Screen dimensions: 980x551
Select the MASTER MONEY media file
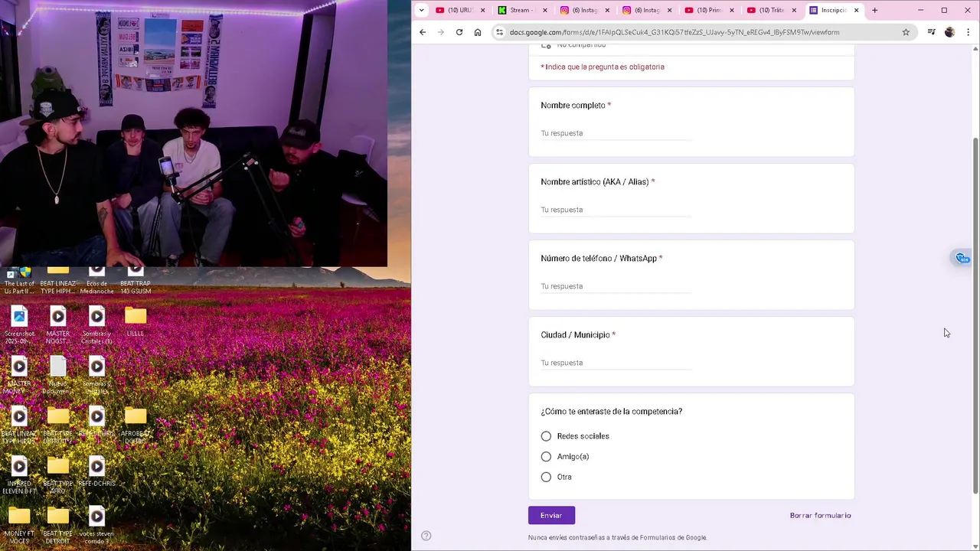(x=19, y=375)
